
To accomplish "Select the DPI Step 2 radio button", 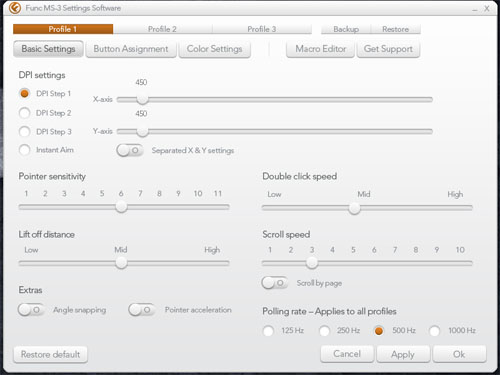I will point(24,113).
